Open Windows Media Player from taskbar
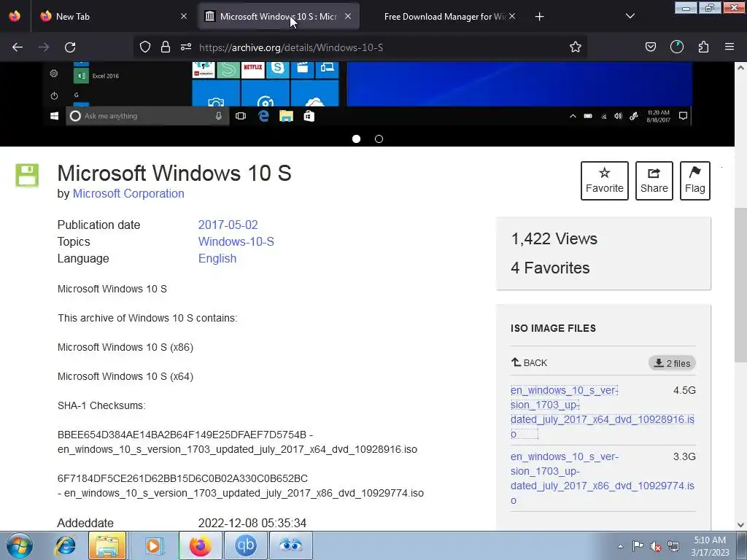 153,545
